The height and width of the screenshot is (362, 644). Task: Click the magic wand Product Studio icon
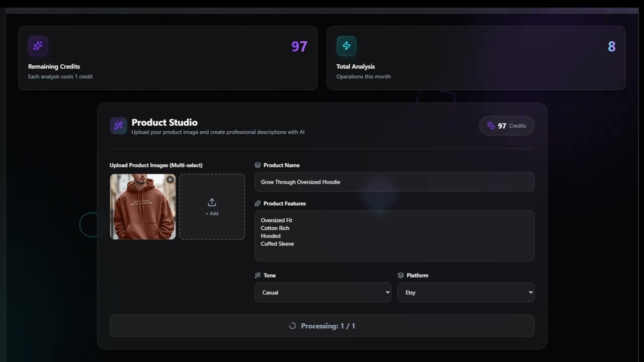point(118,126)
